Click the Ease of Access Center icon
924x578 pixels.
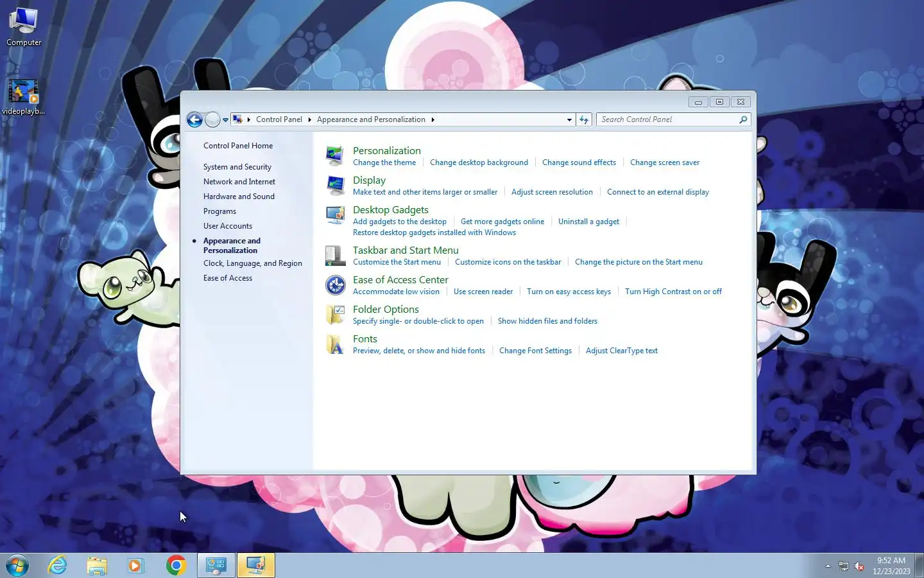(335, 285)
